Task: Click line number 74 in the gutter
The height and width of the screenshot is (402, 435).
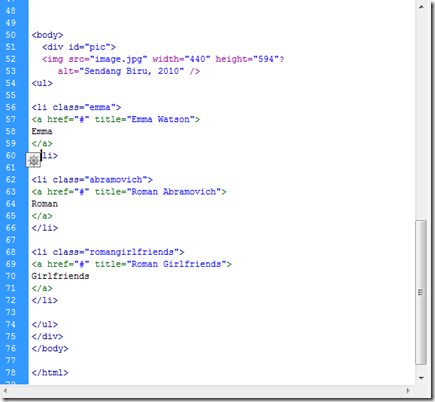Action: pyautogui.click(x=11, y=324)
